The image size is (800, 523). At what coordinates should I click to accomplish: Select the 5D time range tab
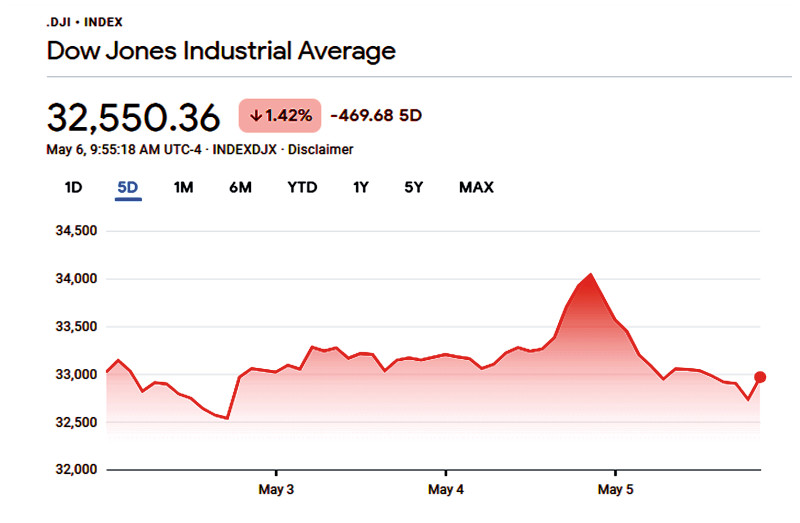(128, 187)
